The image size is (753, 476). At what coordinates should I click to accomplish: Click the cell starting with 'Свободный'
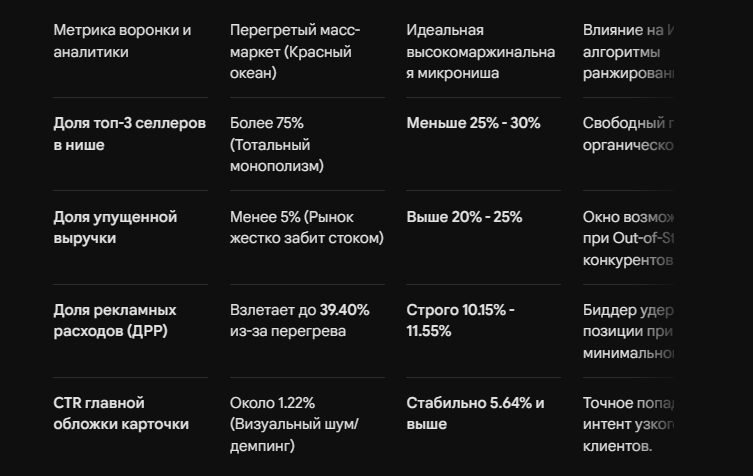click(x=628, y=134)
